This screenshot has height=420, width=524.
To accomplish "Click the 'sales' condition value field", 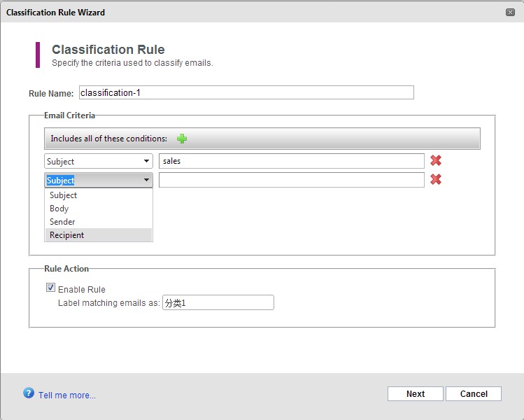I will (x=292, y=161).
